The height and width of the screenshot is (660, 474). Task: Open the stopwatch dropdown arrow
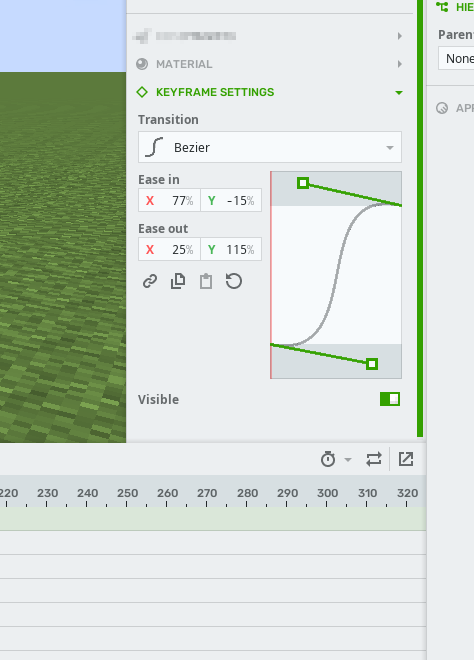tap(348, 460)
